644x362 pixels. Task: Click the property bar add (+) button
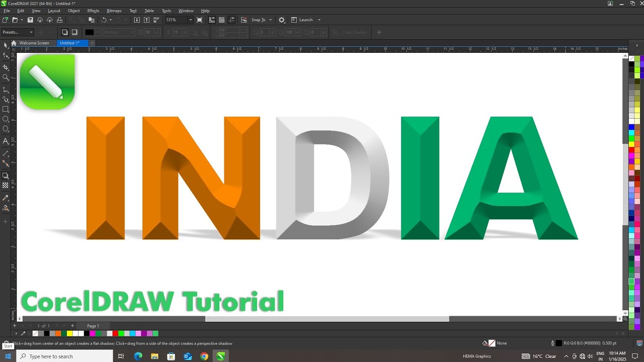coord(379,32)
